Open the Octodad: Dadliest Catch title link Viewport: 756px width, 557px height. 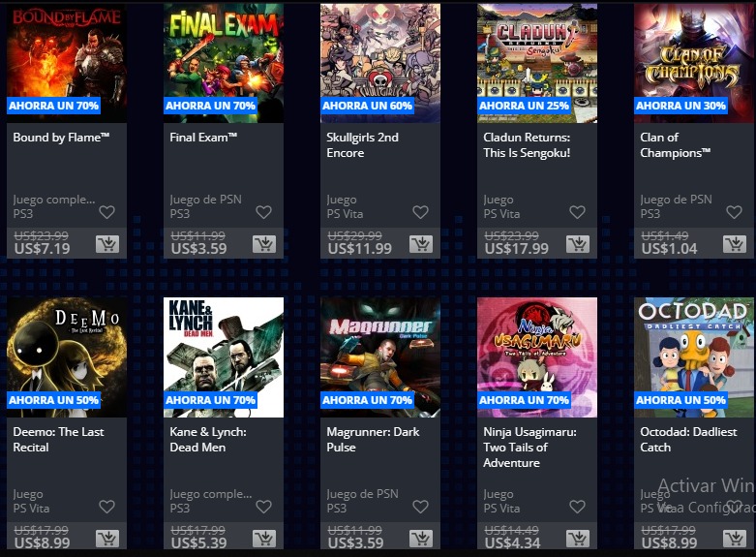pyautogui.click(x=688, y=439)
